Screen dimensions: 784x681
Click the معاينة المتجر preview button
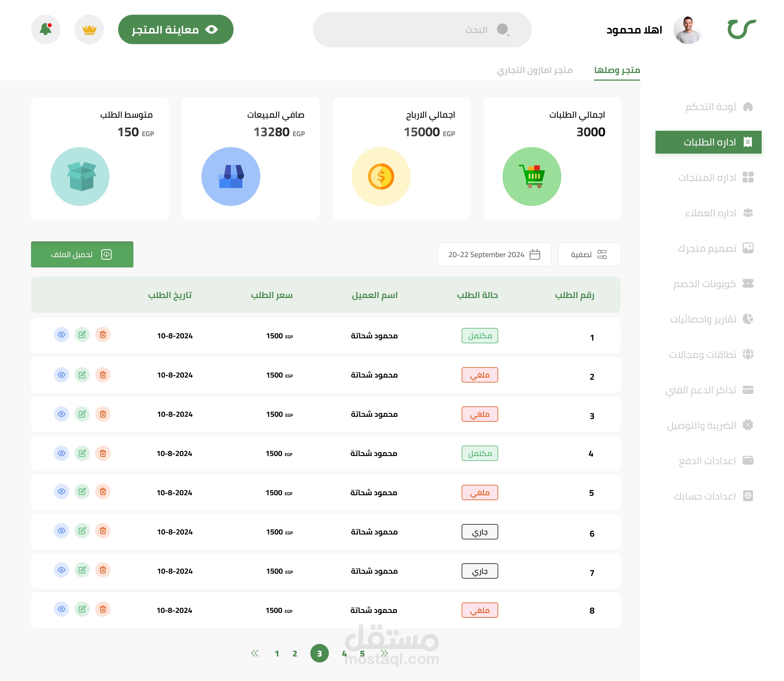[176, 29]
